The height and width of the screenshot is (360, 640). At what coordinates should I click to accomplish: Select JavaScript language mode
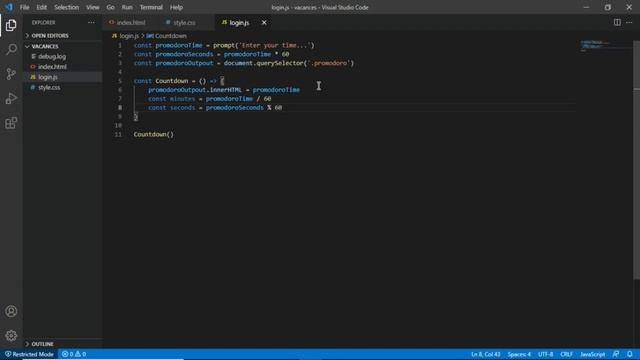593,354
